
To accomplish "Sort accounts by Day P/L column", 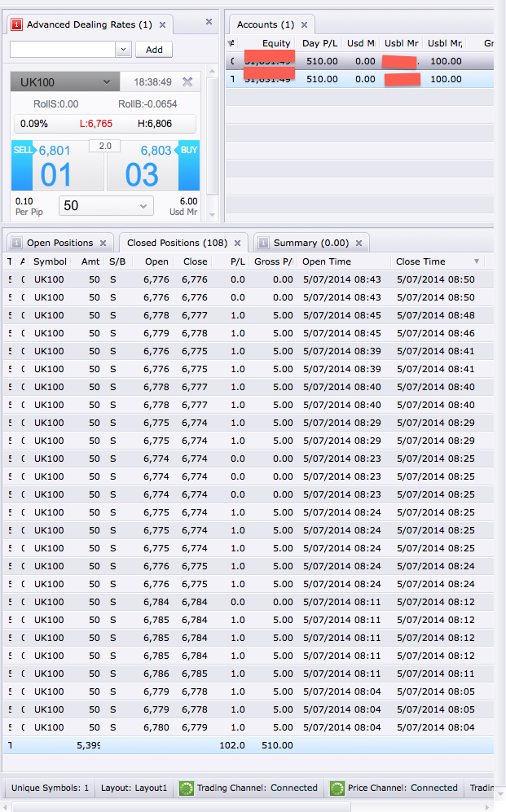I will [x=319, y=43].
